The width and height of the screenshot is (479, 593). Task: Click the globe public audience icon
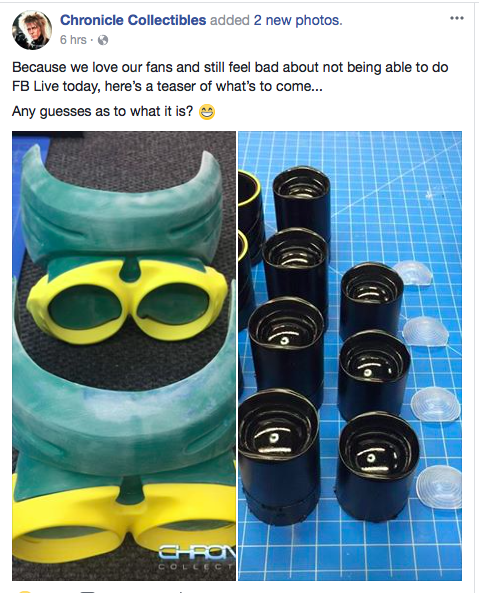pyautogui.click(x=103, y=40)
